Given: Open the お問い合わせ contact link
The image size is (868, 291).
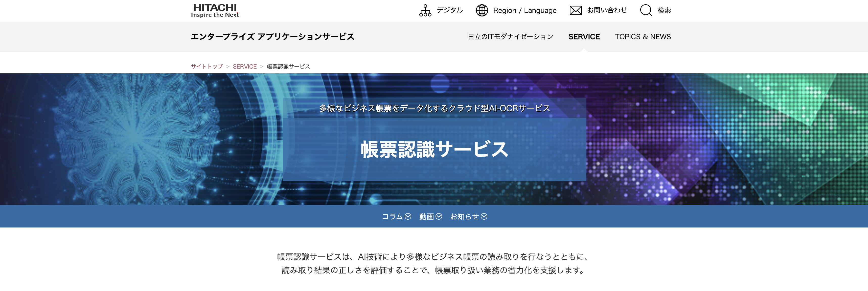Looking at the screenshot, I should 607,10.
